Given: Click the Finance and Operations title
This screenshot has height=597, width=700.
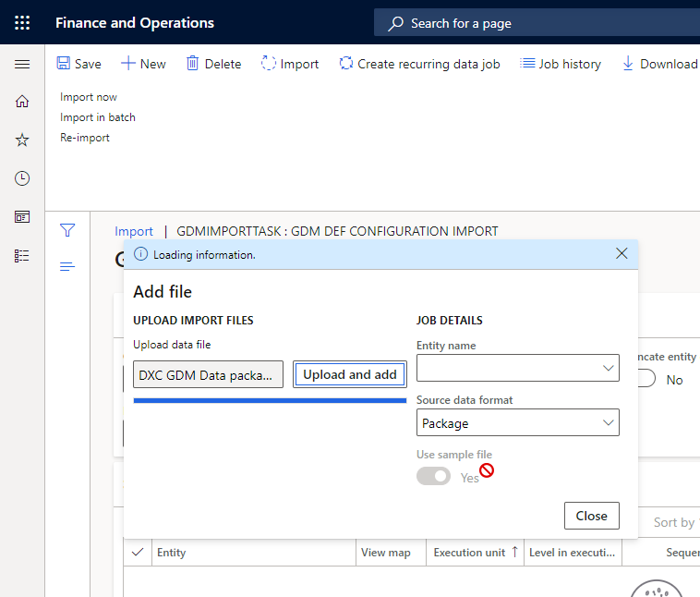Looking at the screenshot, I should [135, 23].
